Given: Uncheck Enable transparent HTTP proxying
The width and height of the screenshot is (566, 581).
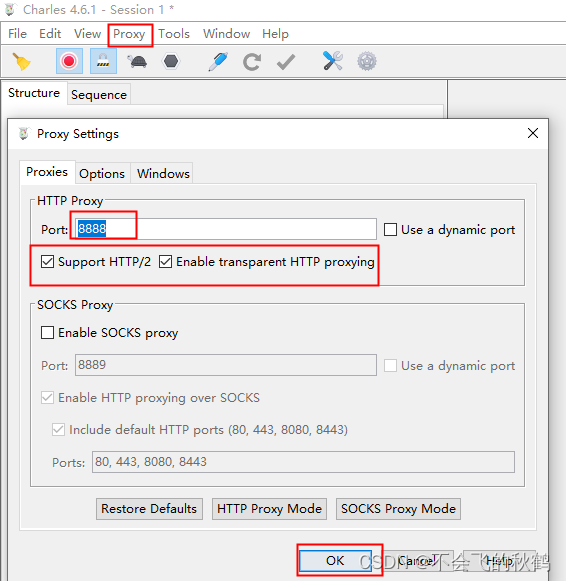Looking at the screenshot, I should (x=166, y=262).
